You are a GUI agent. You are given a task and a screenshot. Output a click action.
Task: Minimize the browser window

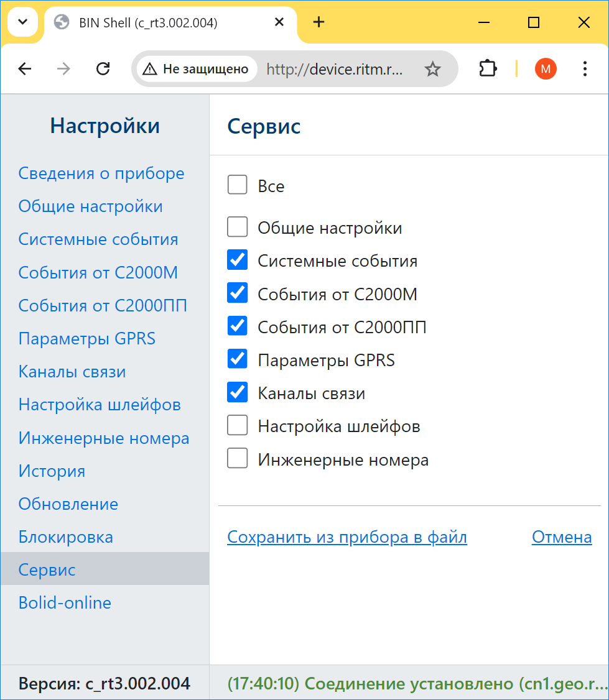pyautogui.click(x=484, y=22)
